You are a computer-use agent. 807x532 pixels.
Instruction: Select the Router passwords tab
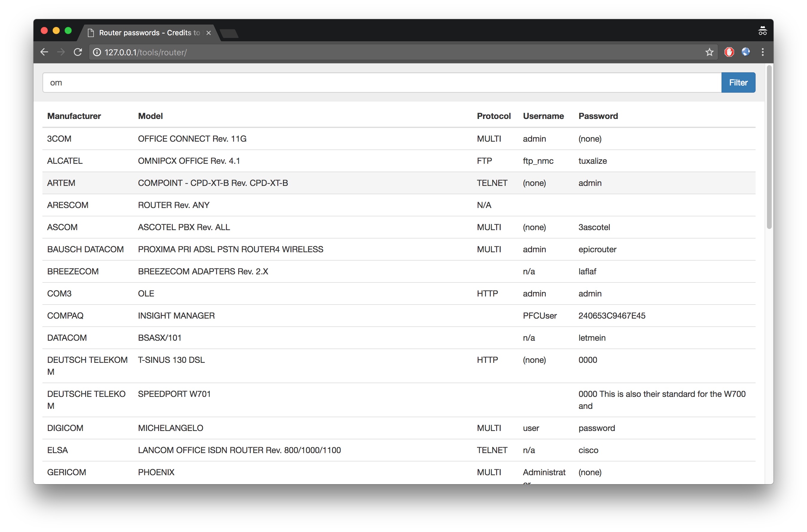(149, 33)
